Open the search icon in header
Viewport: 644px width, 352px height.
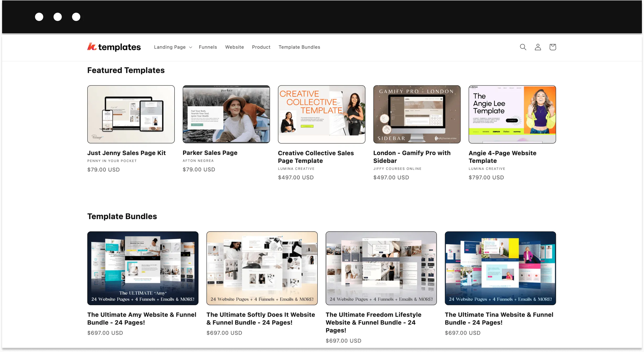[523, 47]
